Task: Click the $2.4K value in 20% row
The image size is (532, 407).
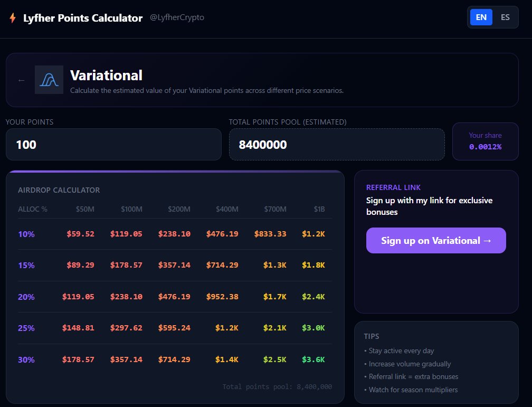Action: click(x=313, y=297)
